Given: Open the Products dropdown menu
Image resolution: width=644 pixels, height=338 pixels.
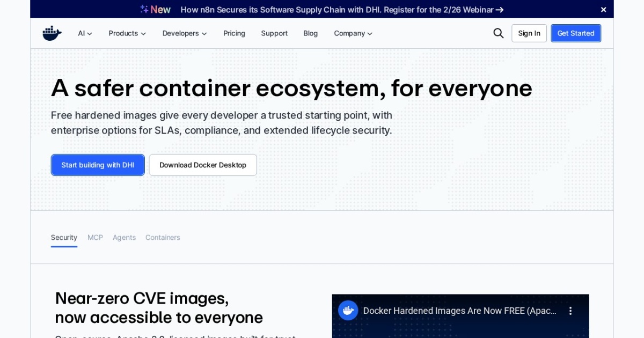Looking at the screenshot, I should pyautogui.click(x=127, y=33).
